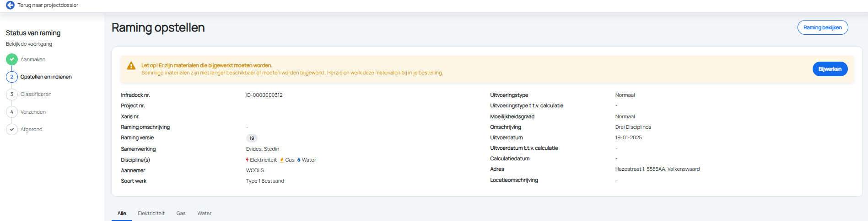Click 'Elektriciteit' discipline label in details

click(263, 160)
